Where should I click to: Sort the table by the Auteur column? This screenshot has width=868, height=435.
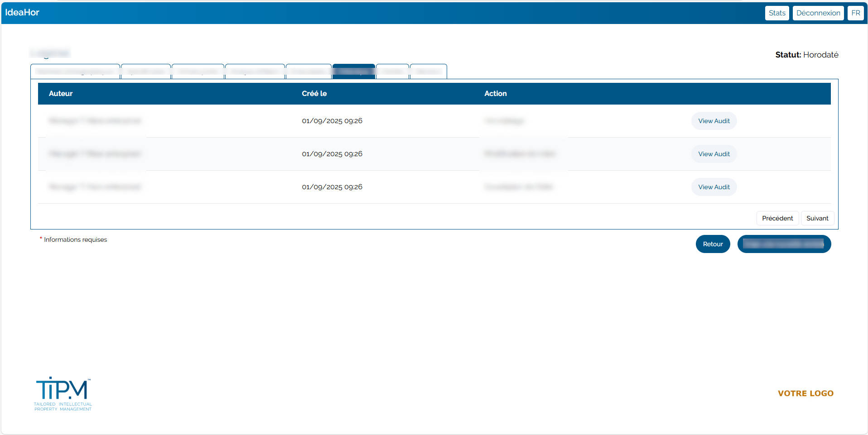click(x=61, y=94)
